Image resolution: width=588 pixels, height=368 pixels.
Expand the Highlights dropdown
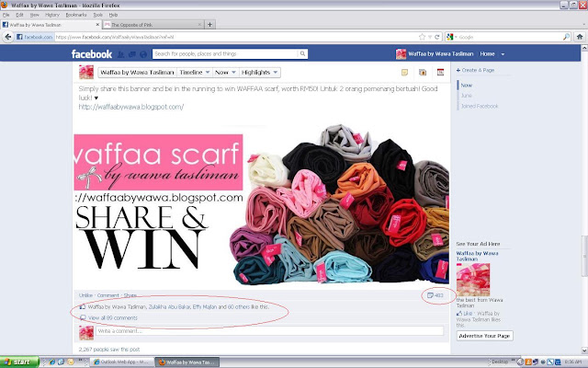[x=259, y=73]
